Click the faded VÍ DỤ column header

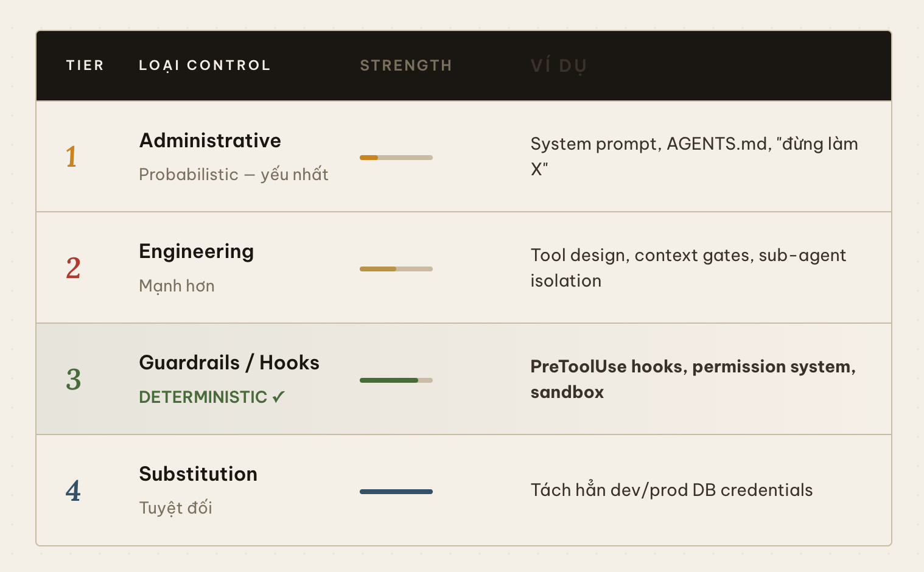559,66
